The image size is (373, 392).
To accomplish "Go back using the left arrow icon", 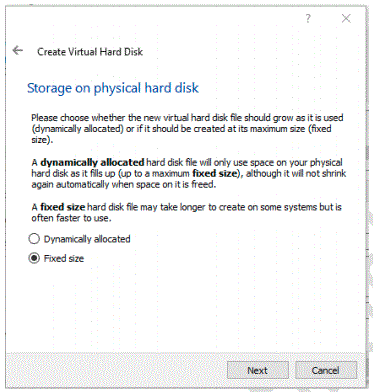I will [17, 51].
